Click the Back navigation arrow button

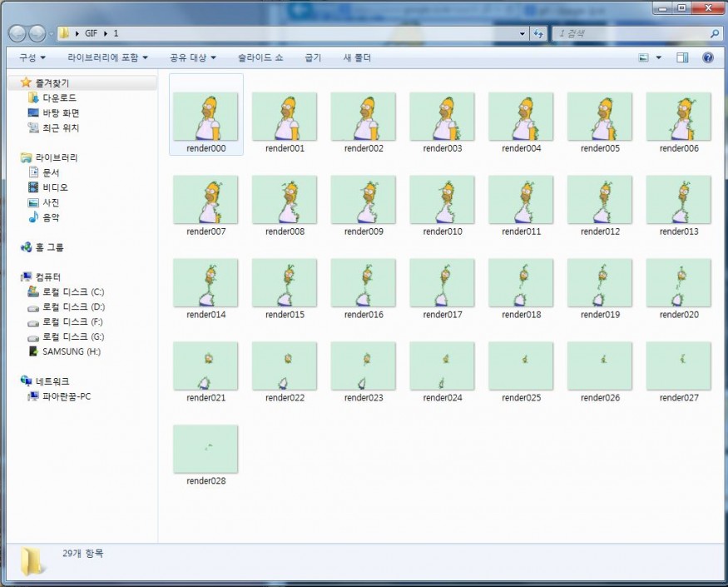pyautogui.click(x=17, y=33)
